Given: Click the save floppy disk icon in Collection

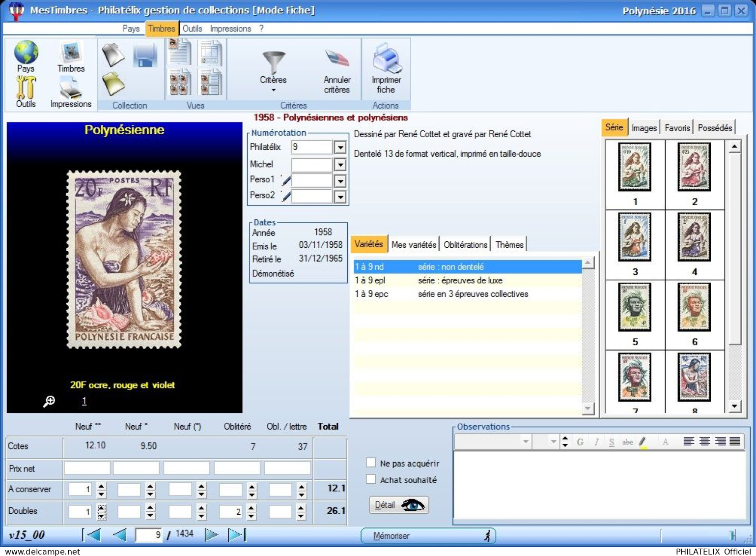Looking at the screenshot, I should pyautogui.click(x=145, y=55).
